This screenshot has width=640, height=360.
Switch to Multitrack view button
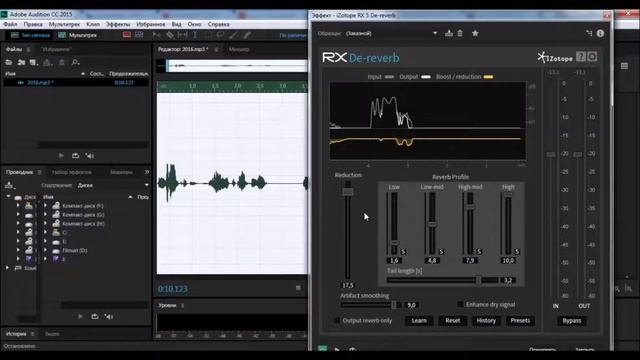pyautogui.click(x=78, y=35)
